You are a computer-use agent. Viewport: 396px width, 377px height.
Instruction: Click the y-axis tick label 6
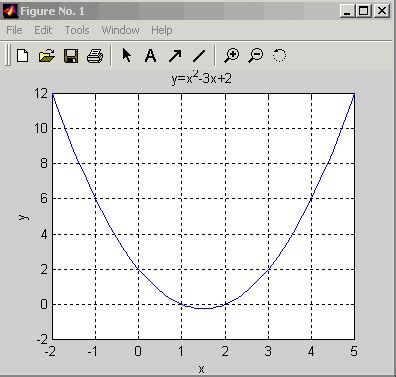[x=44, y=199]
